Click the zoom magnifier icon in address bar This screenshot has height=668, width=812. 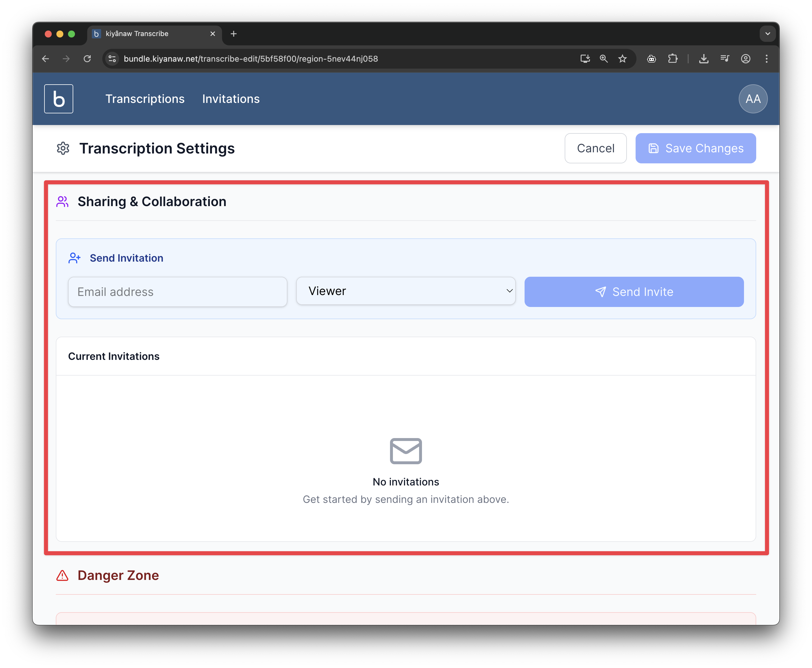coord(604,59)
